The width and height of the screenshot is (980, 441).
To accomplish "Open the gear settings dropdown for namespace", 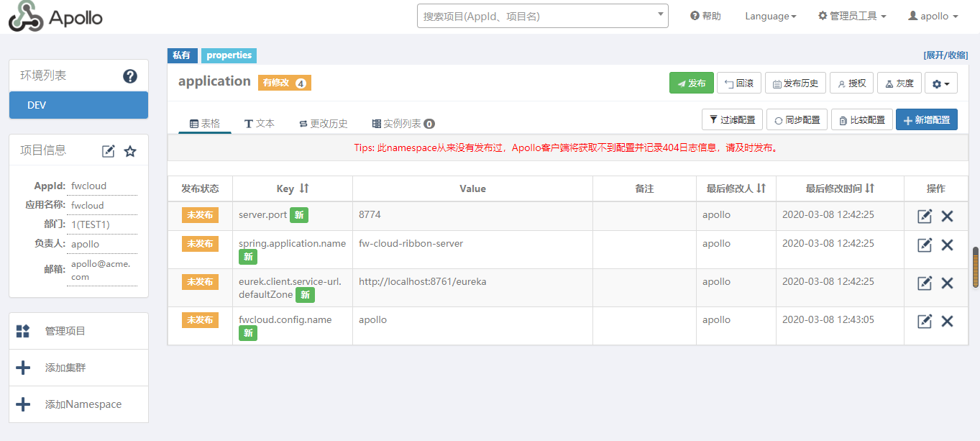I will click(940, 83).
